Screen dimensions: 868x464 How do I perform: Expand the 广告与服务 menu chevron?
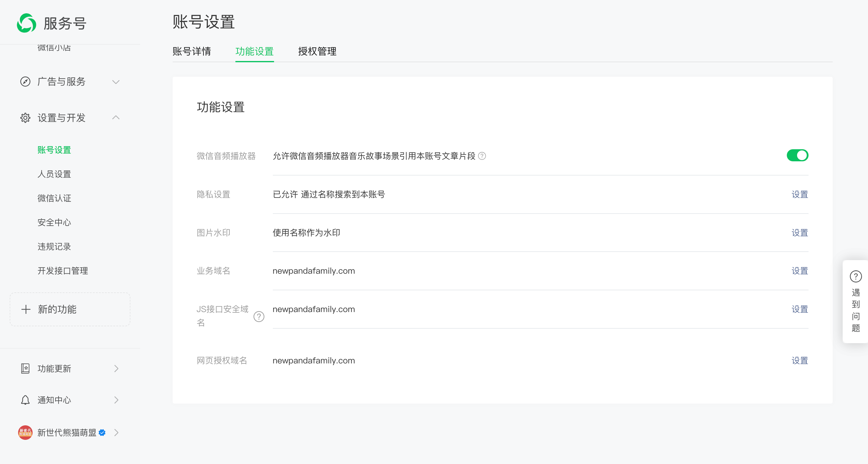tap(116, 82)
